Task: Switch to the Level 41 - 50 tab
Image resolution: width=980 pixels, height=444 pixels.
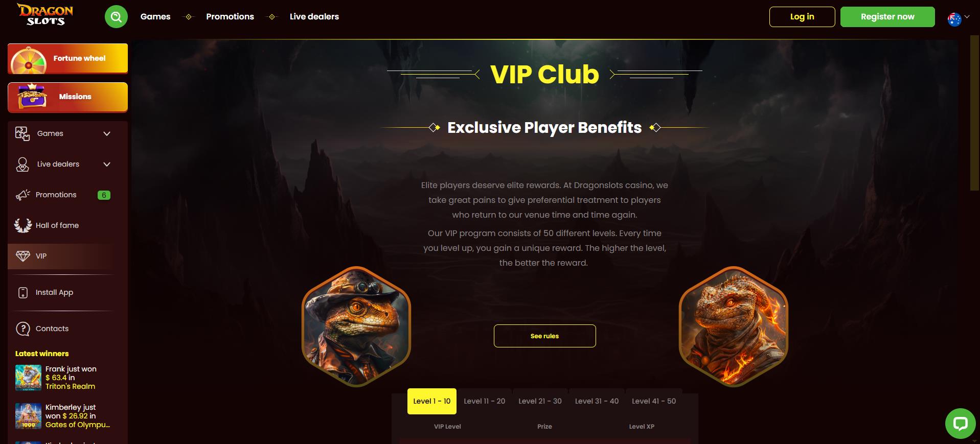Action: click(654, 401)
